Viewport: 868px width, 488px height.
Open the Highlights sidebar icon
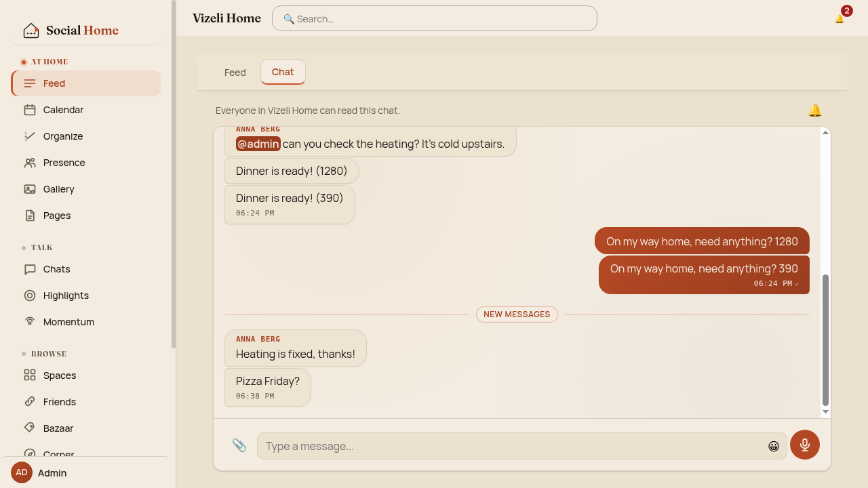click(30, 296)
